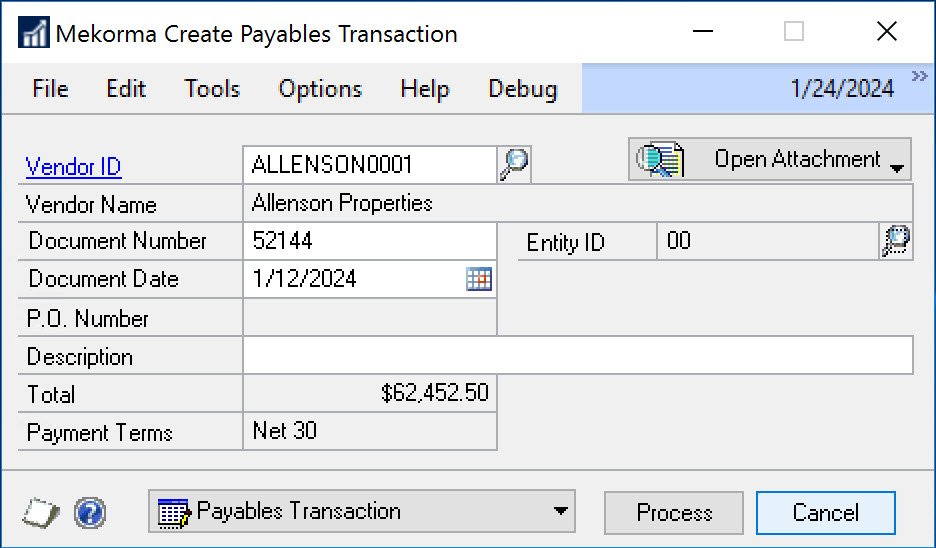Viewport: 936px width, 548px height.
Task: Open the Entity ID lookup icon
Action: coord(895,241)
